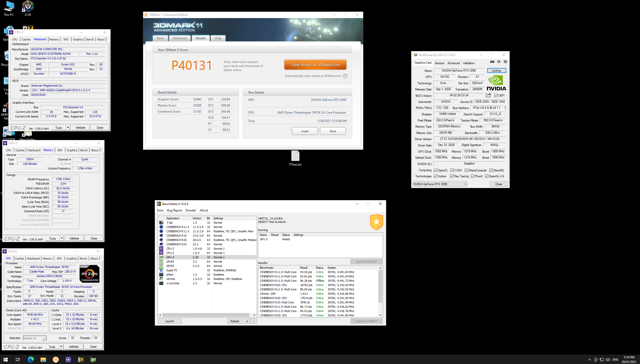The width and height of the screenshot is (640, 364).
Task: Click the Bus Interface question mark in GPU-Z
Action: tap(505, 108)
